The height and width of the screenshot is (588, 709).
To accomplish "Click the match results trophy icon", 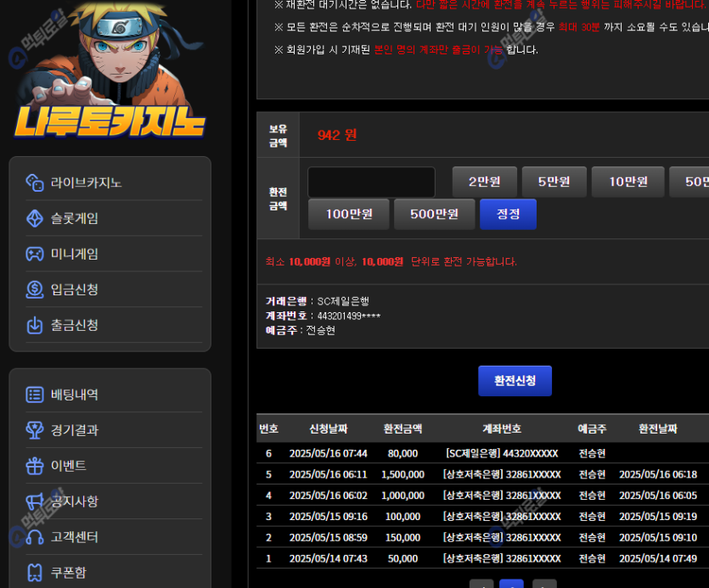I will tap(35, 430).
